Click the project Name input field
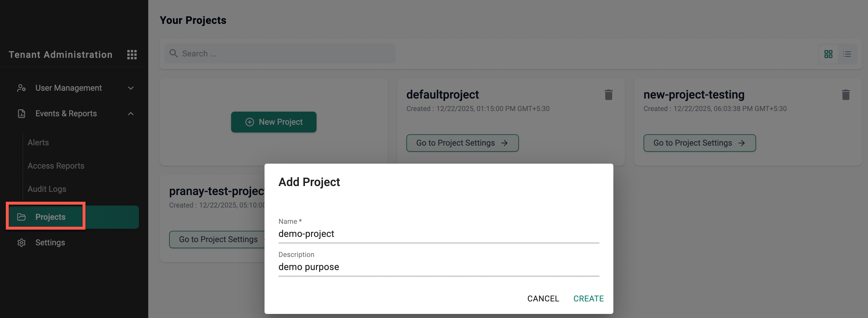The image size is (868, 318). tap(438, 234)
